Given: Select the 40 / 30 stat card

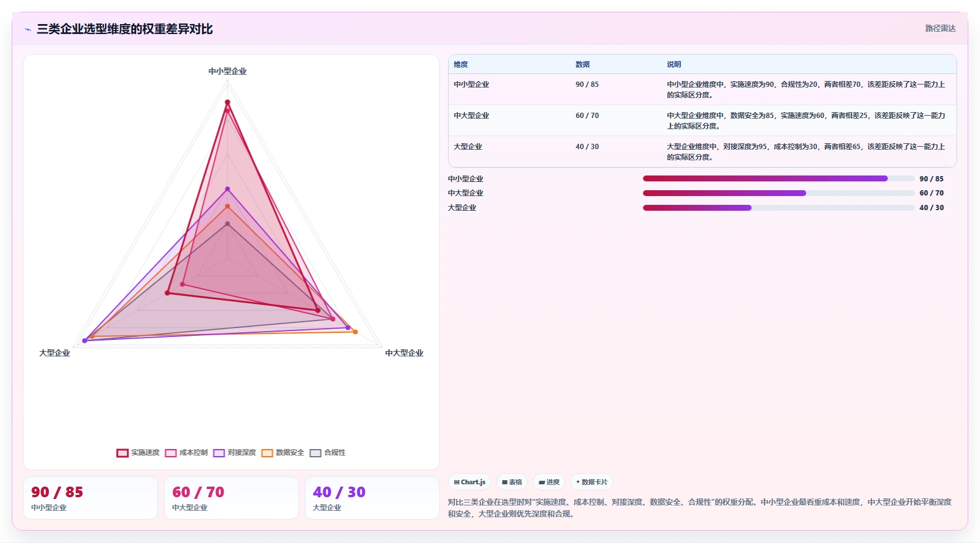Looking at the screenshot, I should 372,498.
